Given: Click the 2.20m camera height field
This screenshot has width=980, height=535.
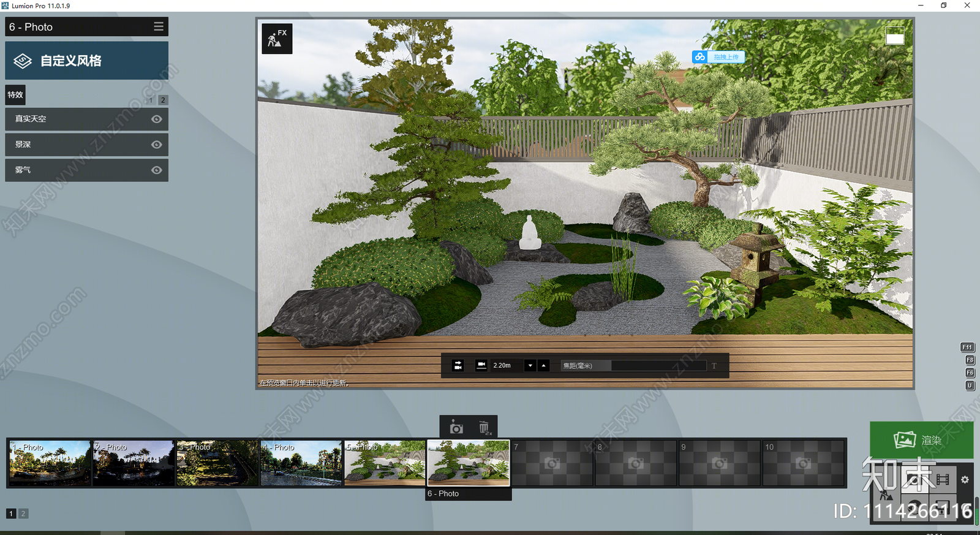Looking at the screenshot, I should pyautogui.click(x=507, y=365).
